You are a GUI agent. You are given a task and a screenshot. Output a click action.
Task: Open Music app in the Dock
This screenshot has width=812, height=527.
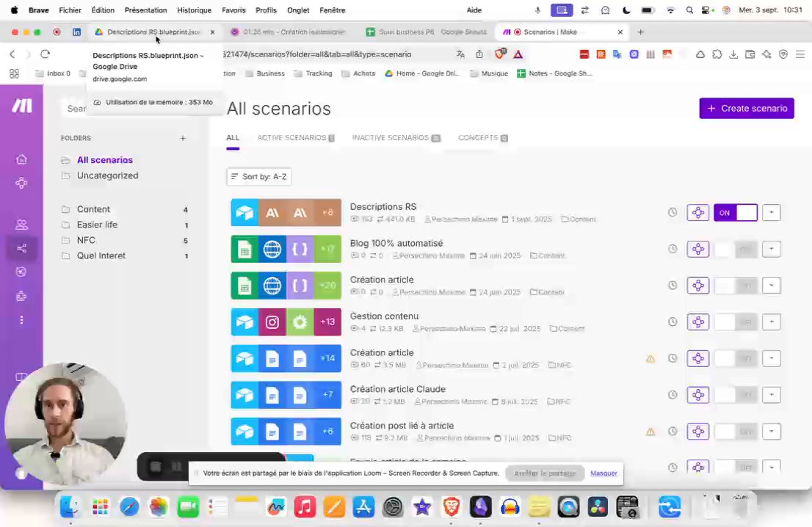[x=305, y=506]
